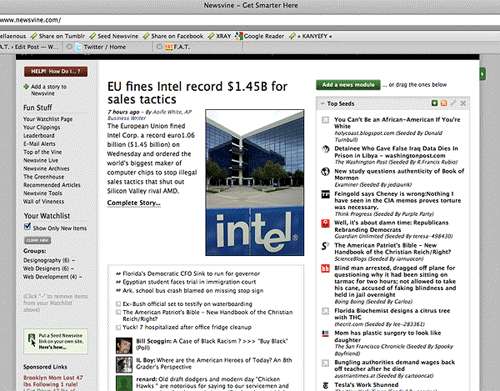Click the gray Clear New button under Watchlist

(37, 240)
